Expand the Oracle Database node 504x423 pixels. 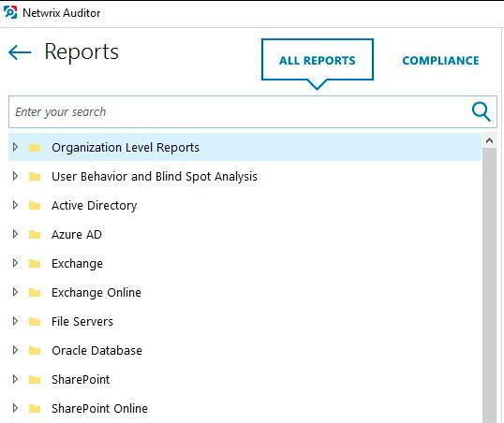15,350
